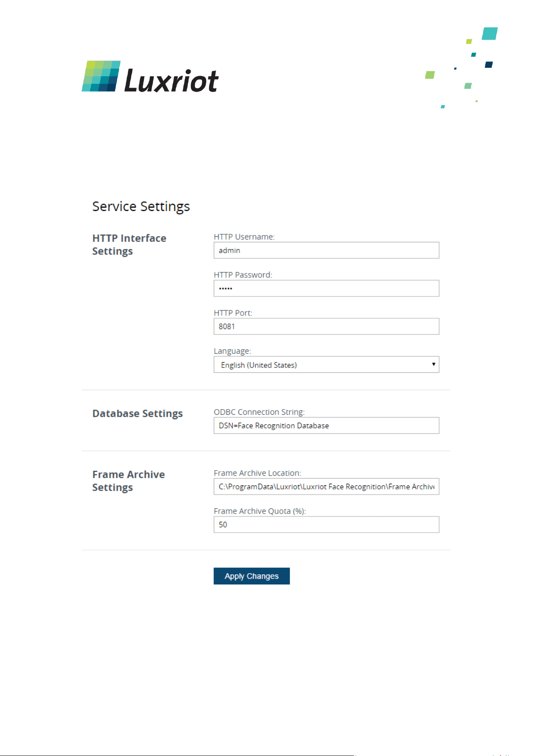
Task: Click the Luxriot wordmark text
Action: tap(171, 80)
